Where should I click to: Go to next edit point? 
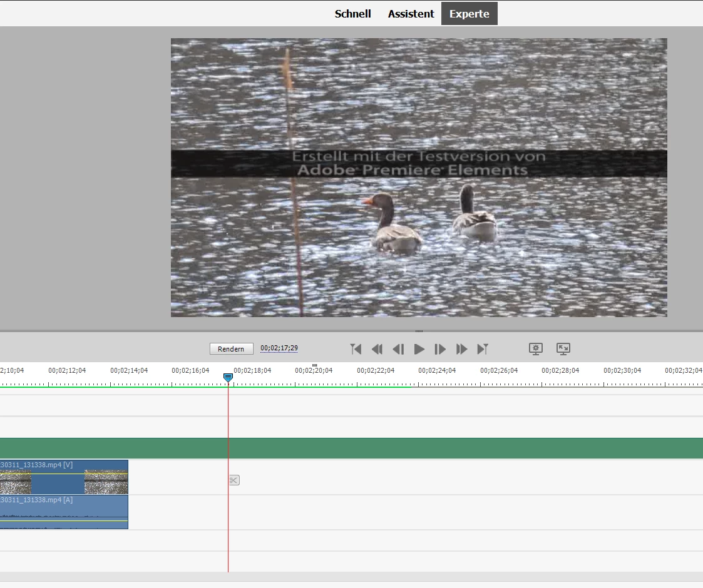(x=483, y=348)
